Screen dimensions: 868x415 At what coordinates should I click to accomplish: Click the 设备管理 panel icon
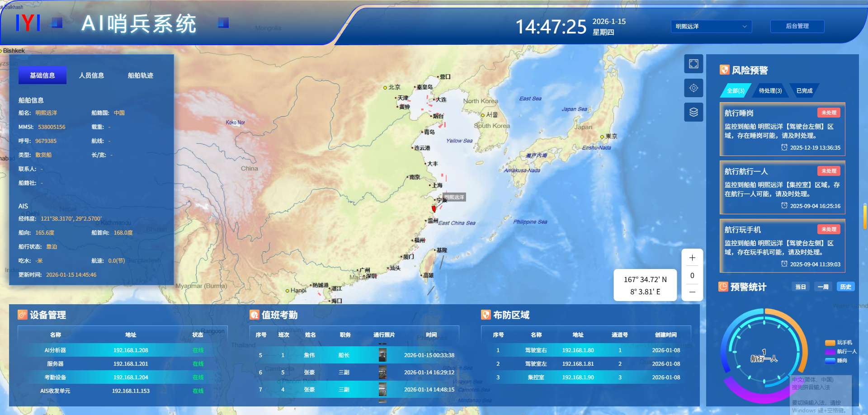(22, 315)
